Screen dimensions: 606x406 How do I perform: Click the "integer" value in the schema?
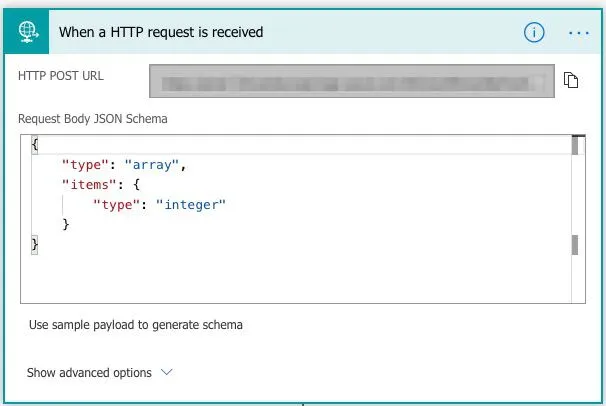coord(190,204)
